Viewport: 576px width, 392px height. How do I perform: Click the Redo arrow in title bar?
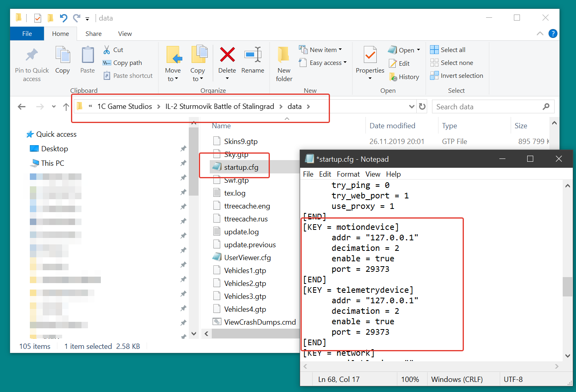point(77,18)
